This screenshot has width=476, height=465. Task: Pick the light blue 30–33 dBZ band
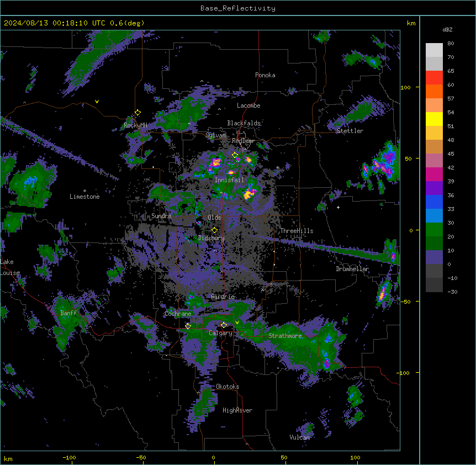tap(434, 216)
